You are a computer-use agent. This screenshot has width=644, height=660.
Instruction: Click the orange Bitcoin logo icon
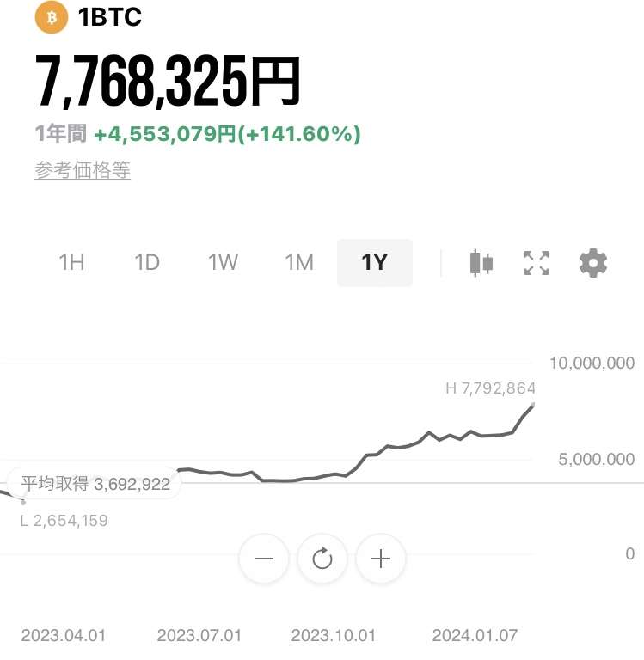(x=51, y=17)
